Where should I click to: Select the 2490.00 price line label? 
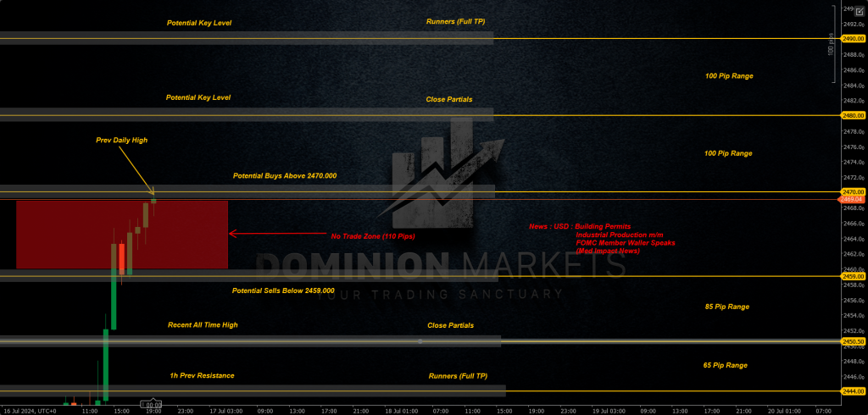[853, 39]
